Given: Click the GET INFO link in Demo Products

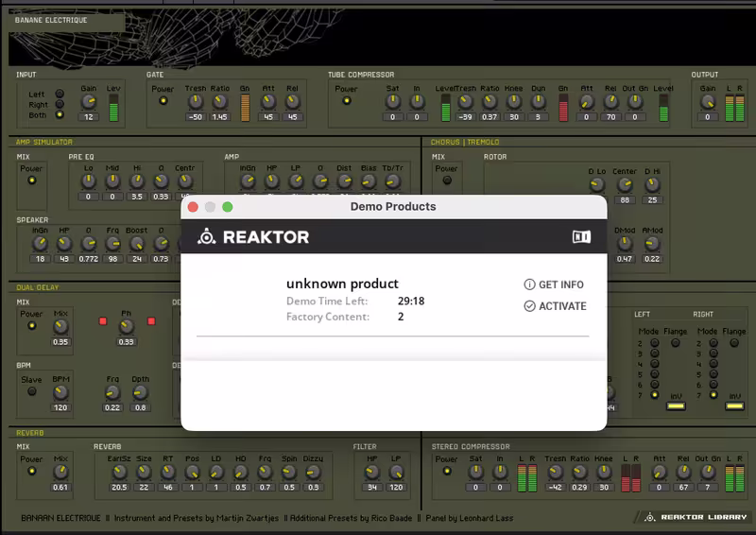Looking at the screenshot, I should (x=554, y=285).
